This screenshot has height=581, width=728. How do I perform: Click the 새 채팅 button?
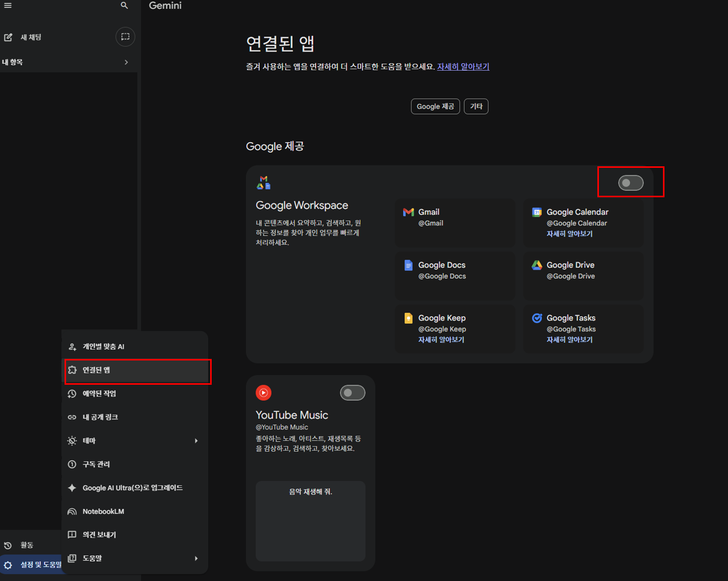pyautogui.click(x=31, y=37)
